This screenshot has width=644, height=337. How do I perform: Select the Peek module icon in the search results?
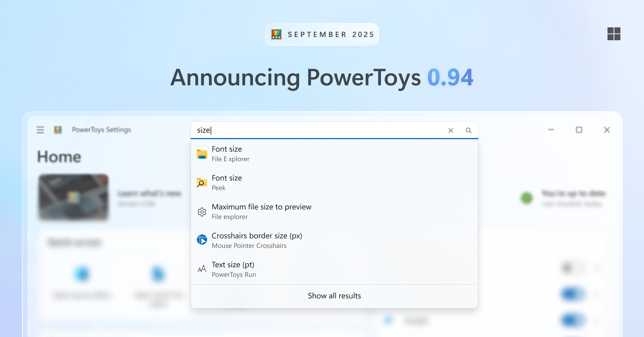point(202,183)
